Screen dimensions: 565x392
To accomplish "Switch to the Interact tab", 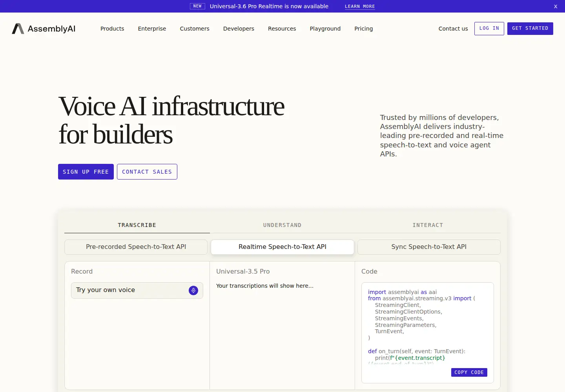I will [428, 225].
